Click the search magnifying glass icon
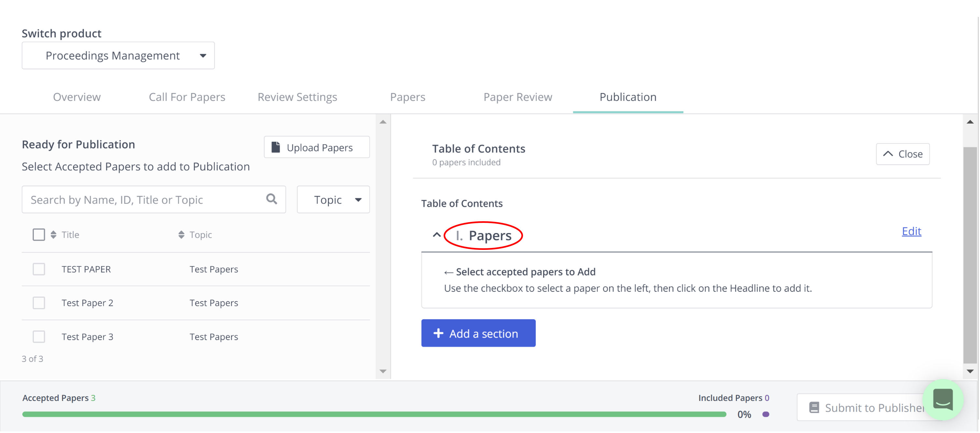The image size is (980, 433). pyautogui.click(x=271, y=199)
